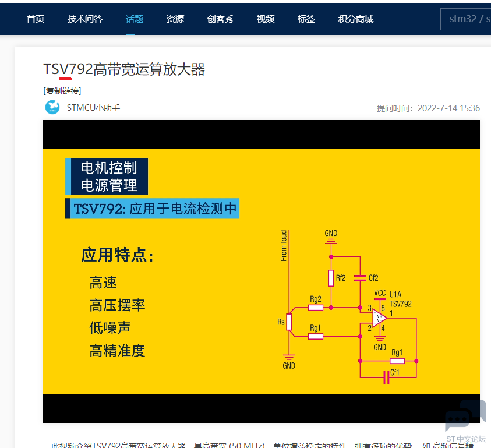The image size is (491, 448).
Task: Open the 首页 nav item
Action: pos(36,19)
